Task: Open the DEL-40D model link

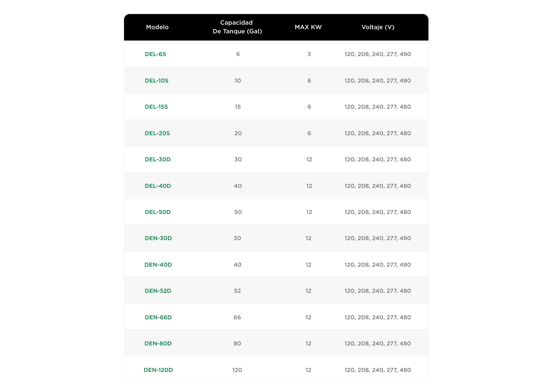Action: [158, 186]
